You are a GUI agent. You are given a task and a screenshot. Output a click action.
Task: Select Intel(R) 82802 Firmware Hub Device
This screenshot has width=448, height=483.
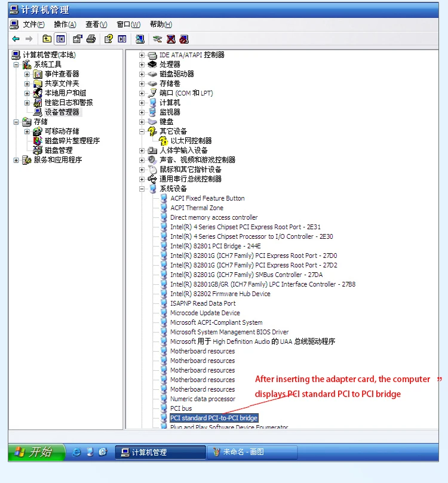click(220, 294)
